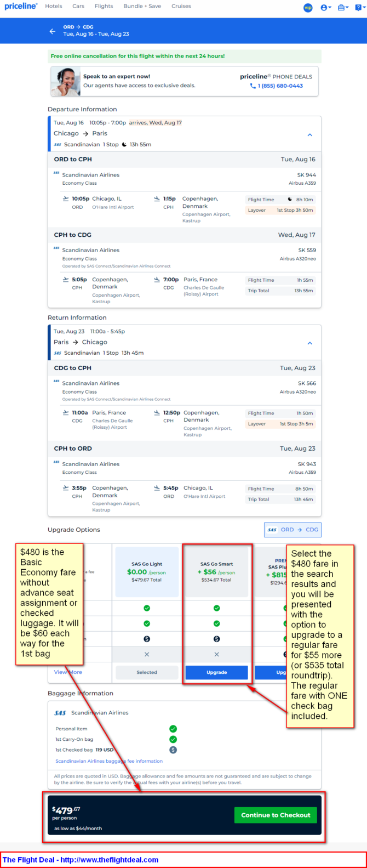
Task: Click takeoff icon beside 11:00a Paris
Action: (x=66, y=412)
